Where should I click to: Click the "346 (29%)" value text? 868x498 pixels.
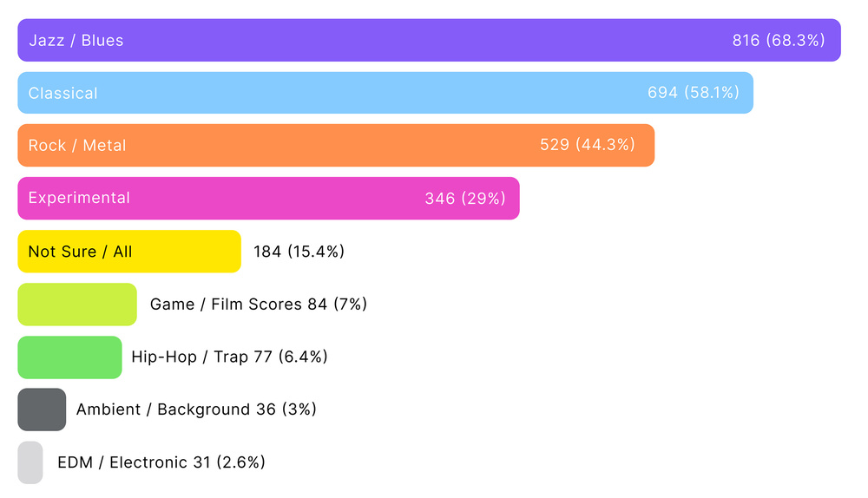click(465, 199)
